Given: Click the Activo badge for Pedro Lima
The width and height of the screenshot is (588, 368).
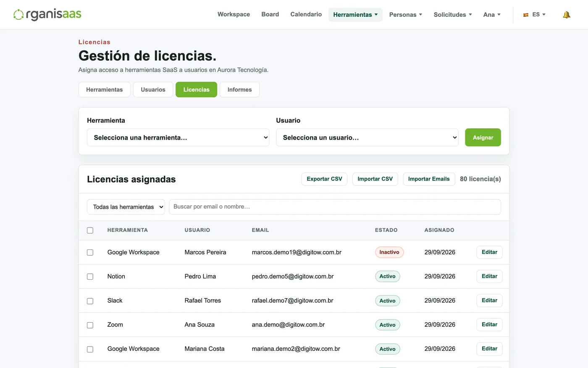Looking at the screenshot, I should click(387, 276).
